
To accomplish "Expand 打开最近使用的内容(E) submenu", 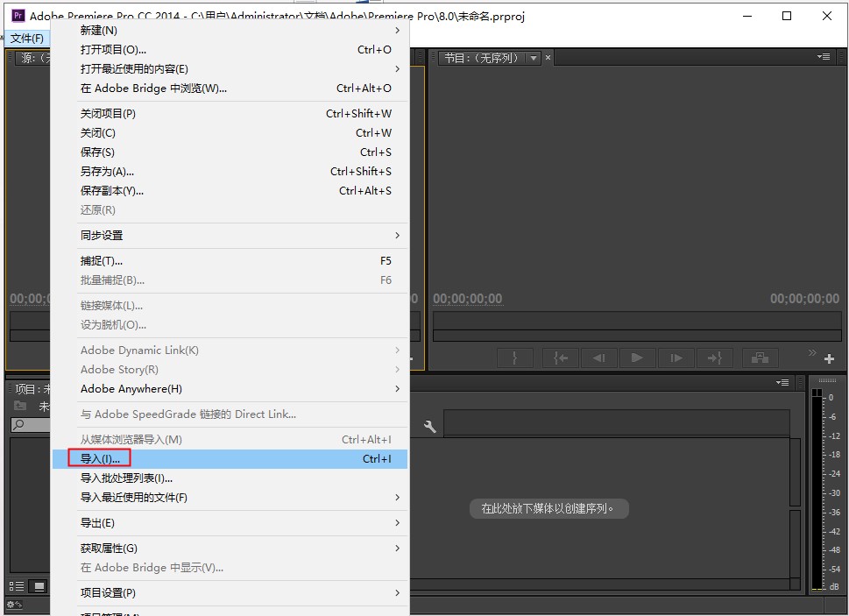I will 230,69.
